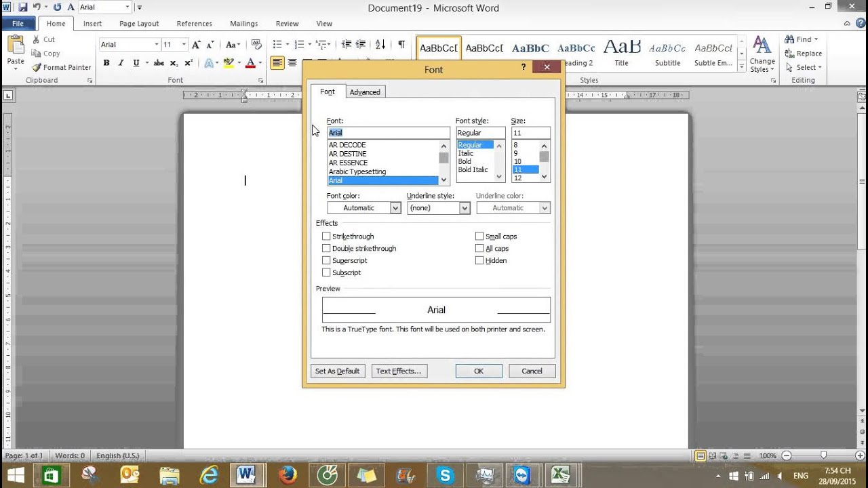Click the Increase Indent icon
This screenshot has height=488, width=868.
coord(362,45)
